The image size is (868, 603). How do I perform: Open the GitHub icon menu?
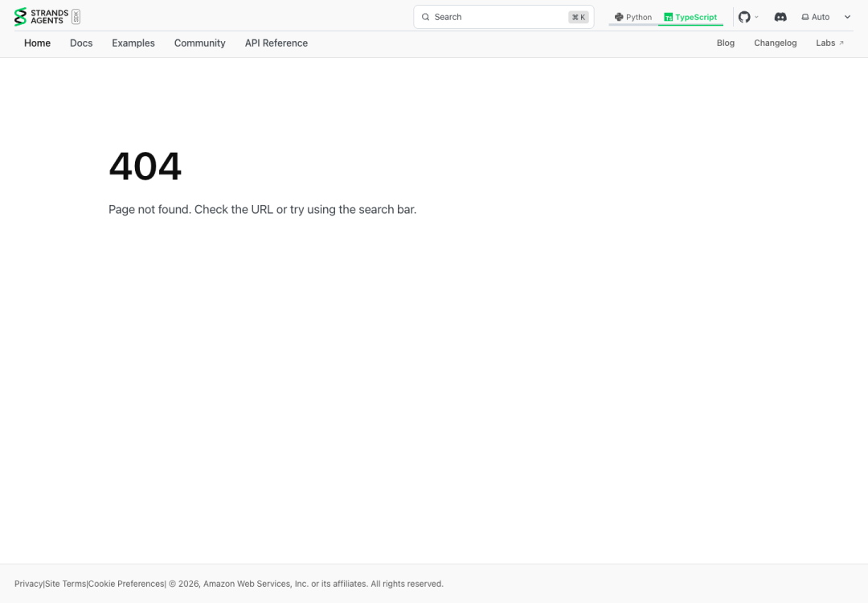point(744,17)
